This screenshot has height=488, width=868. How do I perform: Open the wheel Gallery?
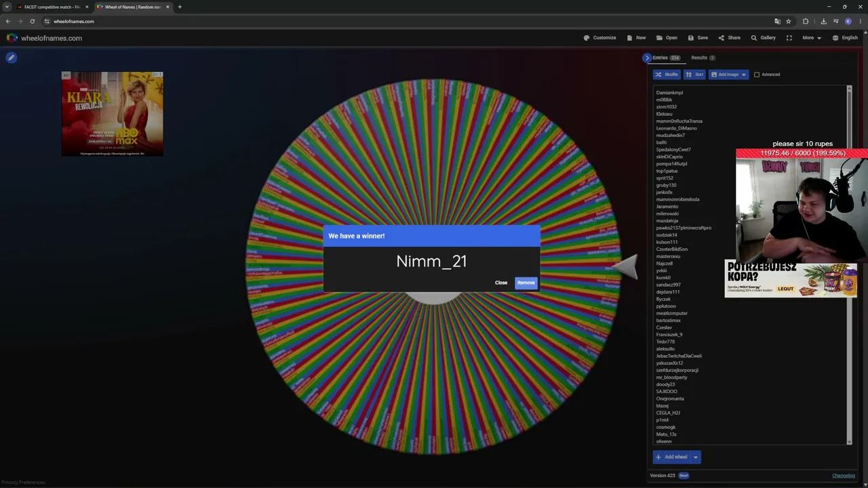pos(764,38)
